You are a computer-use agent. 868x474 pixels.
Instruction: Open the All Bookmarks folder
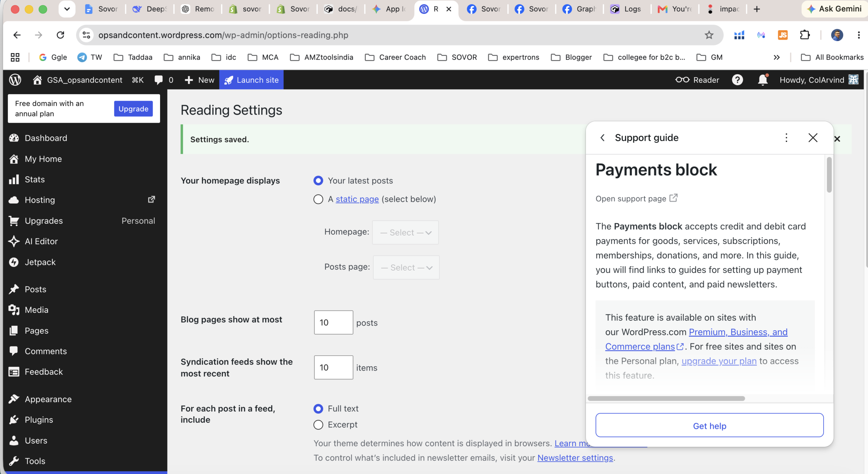click(832, 57)
